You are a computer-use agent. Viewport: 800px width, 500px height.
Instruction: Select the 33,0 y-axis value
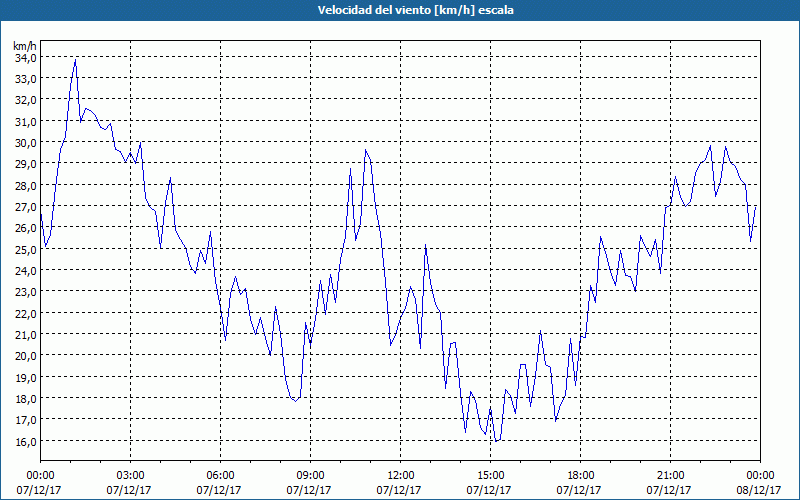[x=25, y=79]
